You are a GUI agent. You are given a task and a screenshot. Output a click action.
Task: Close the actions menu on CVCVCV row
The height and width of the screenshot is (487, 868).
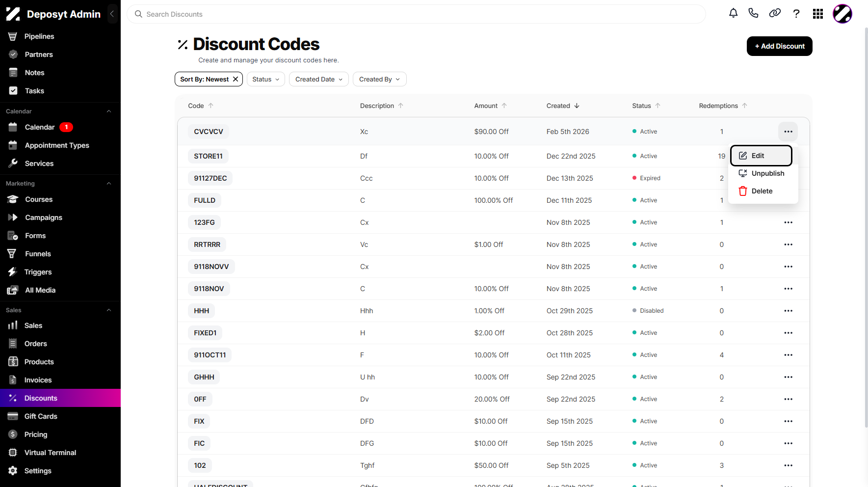pos(788,132)
